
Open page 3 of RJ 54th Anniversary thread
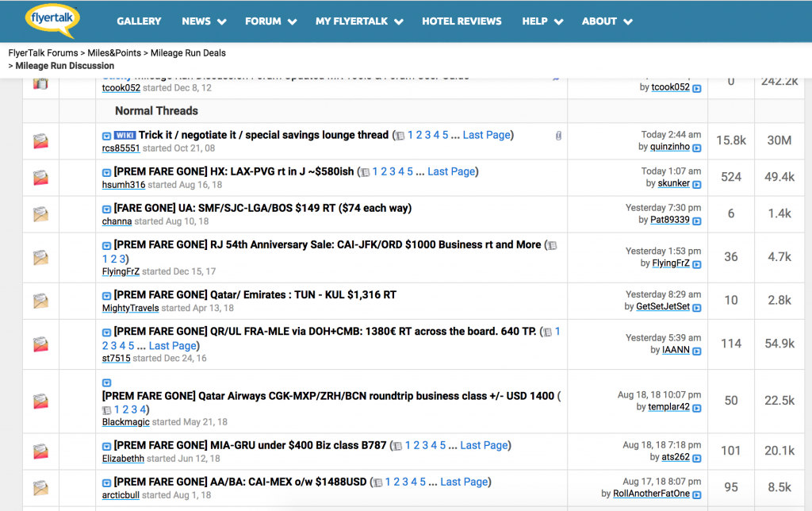coord(122,259)
